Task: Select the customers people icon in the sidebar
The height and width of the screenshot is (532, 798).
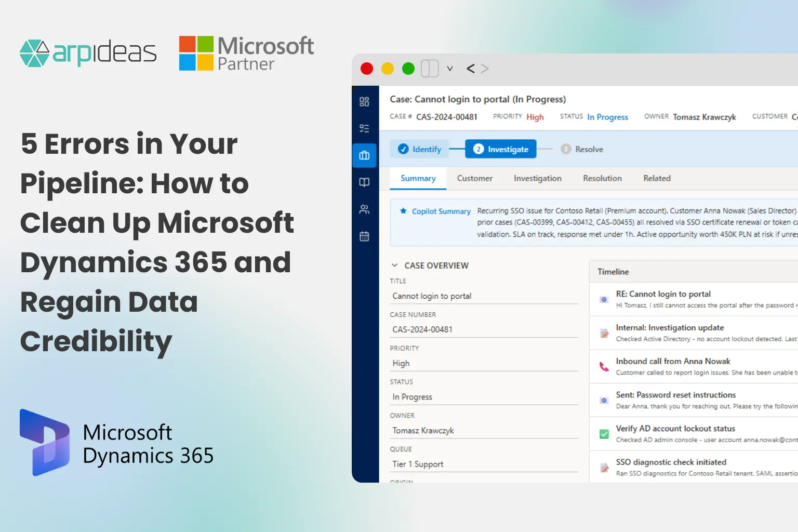Action: (364, 209)
